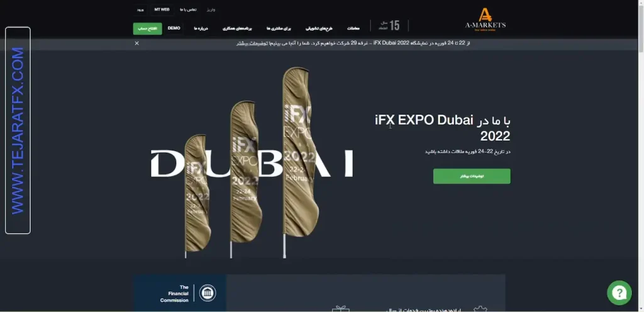This screenshot has height=312, width=644.
Task: Click the puzzle piece icon
Action: [x=480, y=308]
